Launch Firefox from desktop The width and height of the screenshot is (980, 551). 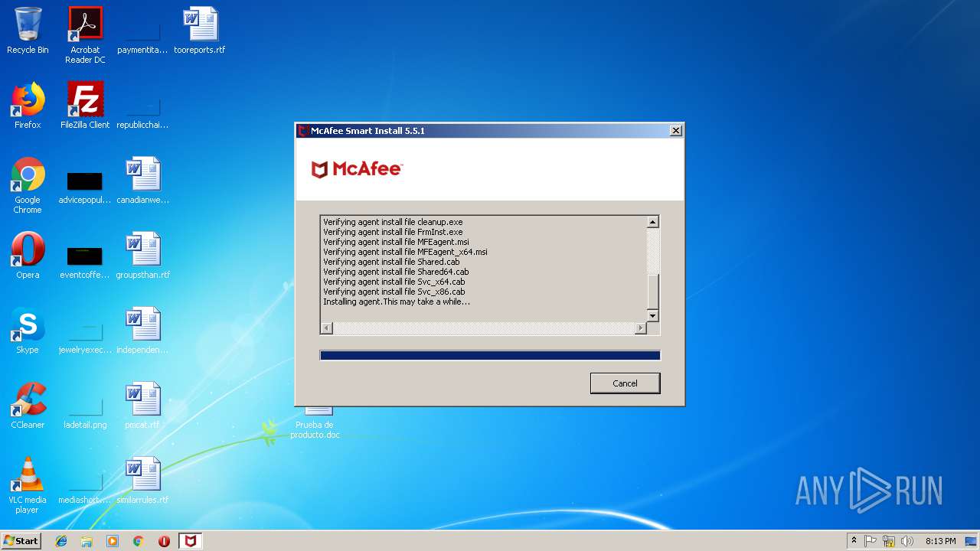pos(28,106)
